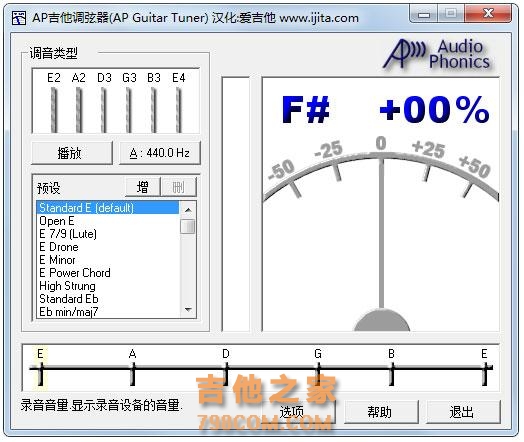This screenshot has width=524, height=442.
Task: Select the Standard E (default) preset
Action: pyautogui.click(x=108, y=208)
